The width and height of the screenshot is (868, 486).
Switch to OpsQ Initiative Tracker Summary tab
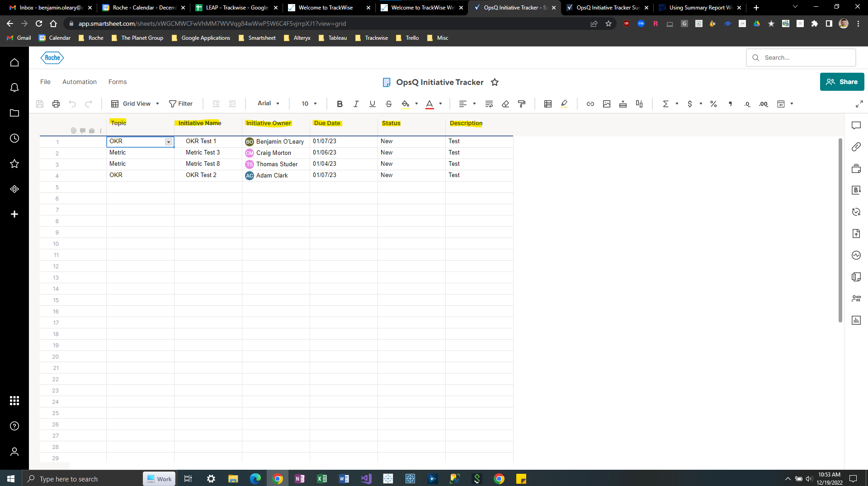607,8
